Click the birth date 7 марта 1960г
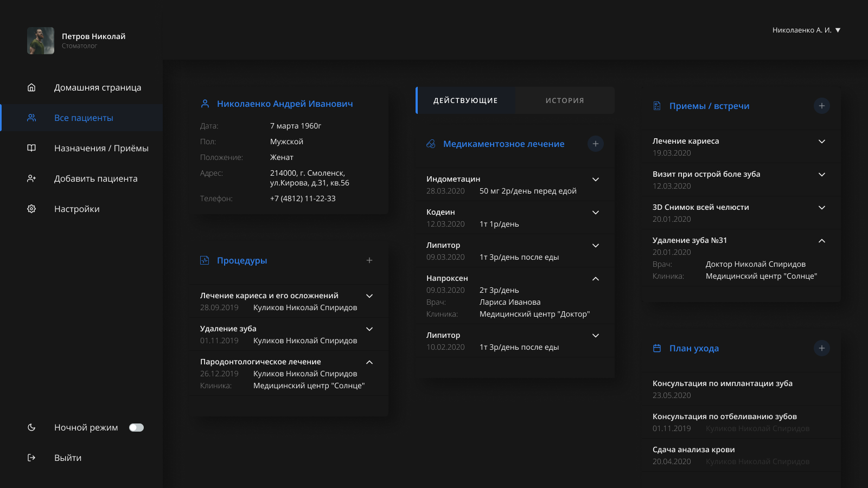This screenshot has height=488, width=868. pyautogui.click(x=296, y=126)
